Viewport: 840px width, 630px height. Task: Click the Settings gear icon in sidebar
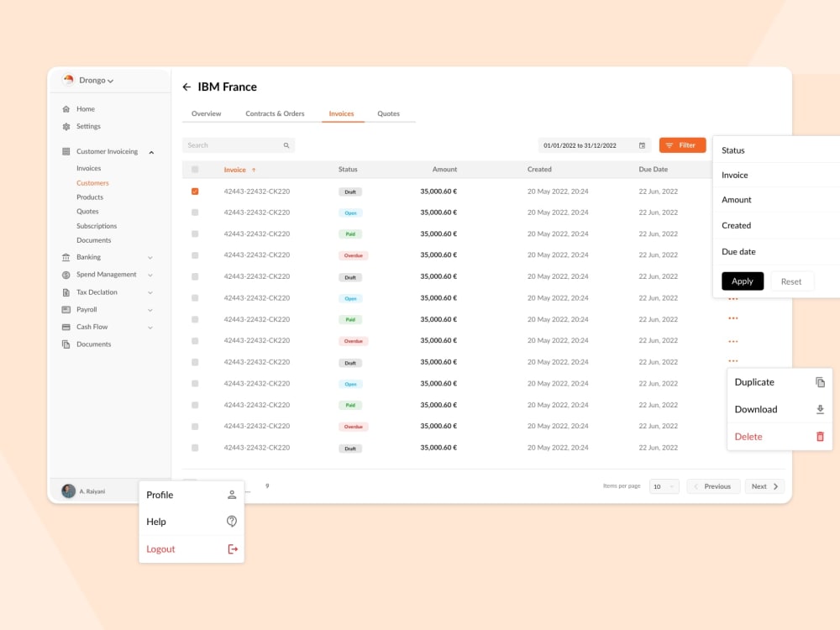66,127
